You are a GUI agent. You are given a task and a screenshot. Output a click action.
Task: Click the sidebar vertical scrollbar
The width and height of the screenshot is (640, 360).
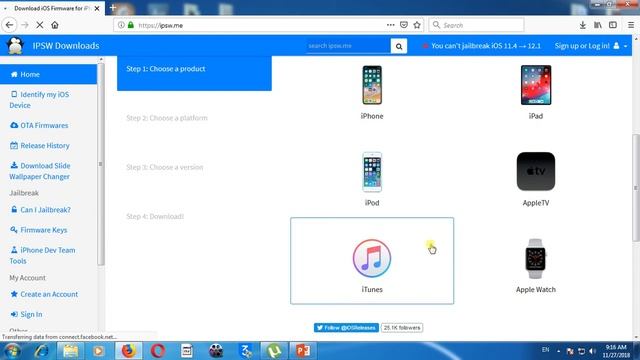pyautogui.click(x=101, y=163)
